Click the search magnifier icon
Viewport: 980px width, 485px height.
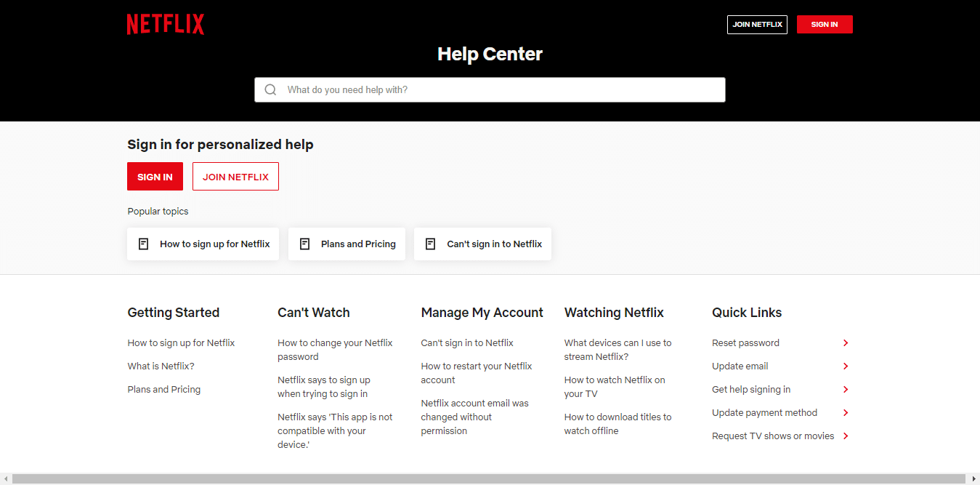click(271, 90)
